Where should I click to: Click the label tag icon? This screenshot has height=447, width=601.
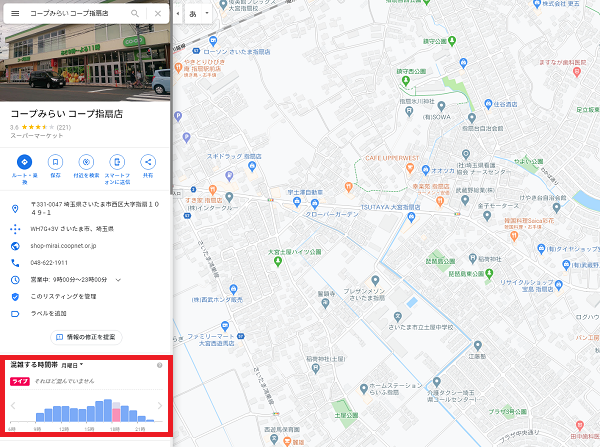15,314
